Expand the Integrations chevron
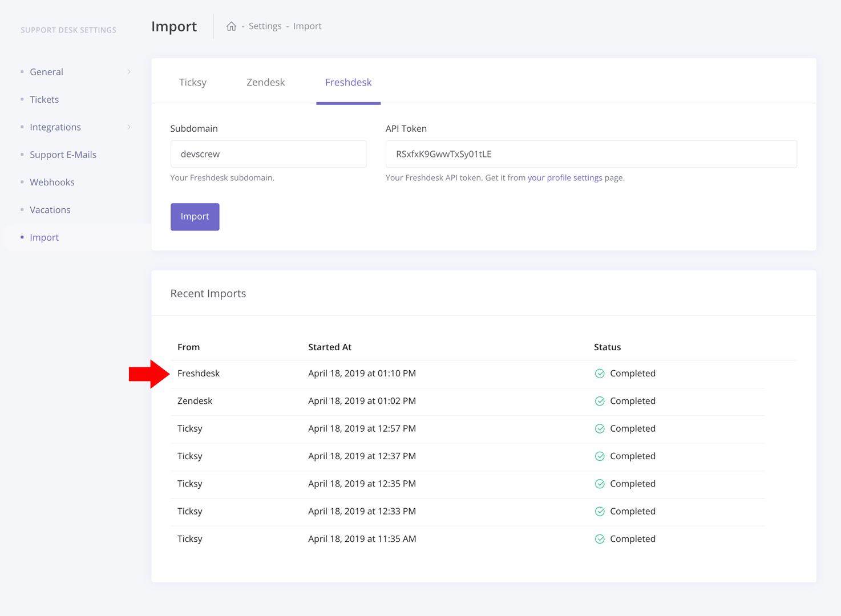Viewport: 841px width, 616px height. [x=129, y=127]
